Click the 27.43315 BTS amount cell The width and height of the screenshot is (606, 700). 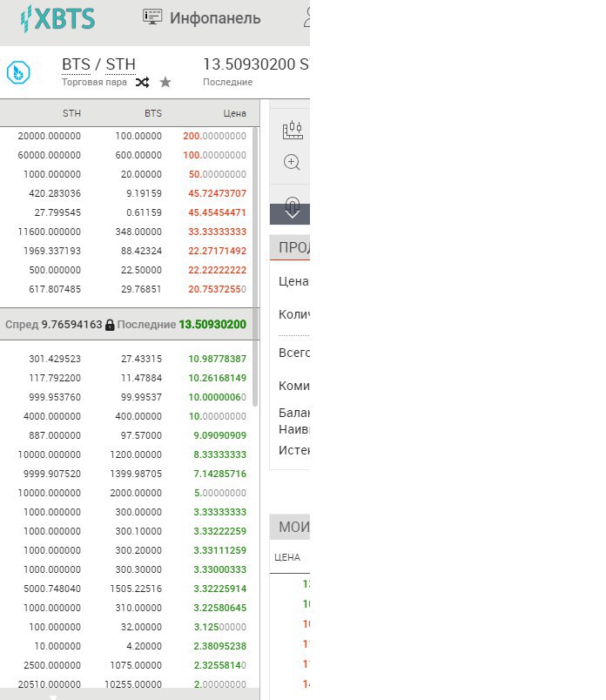pyautogui.click(x=141, y=359)
